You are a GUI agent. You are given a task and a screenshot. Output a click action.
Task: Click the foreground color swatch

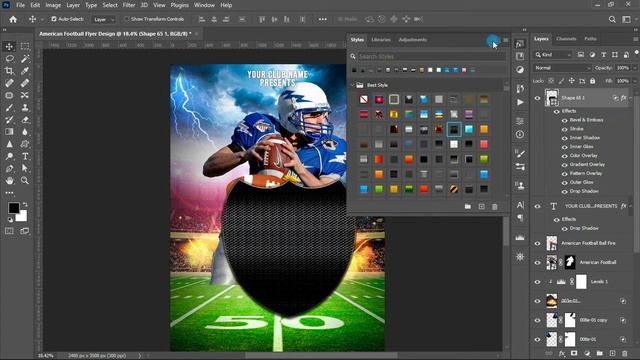(13, 208)
